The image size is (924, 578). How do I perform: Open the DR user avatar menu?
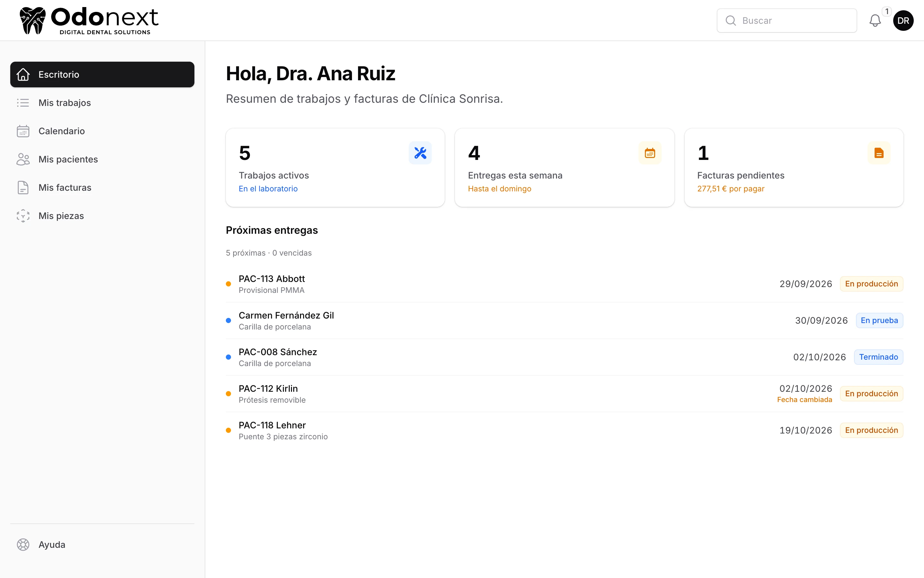[x=903, y=21]
